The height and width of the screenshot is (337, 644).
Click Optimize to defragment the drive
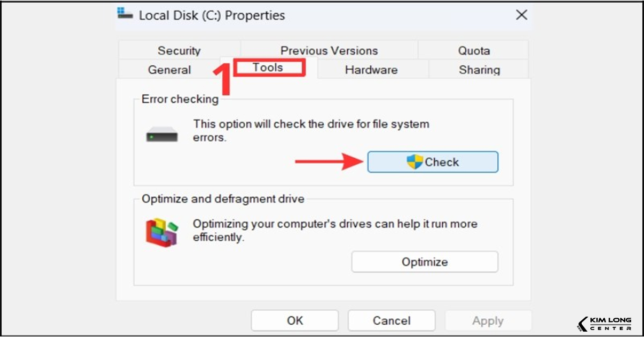(425, 262)
